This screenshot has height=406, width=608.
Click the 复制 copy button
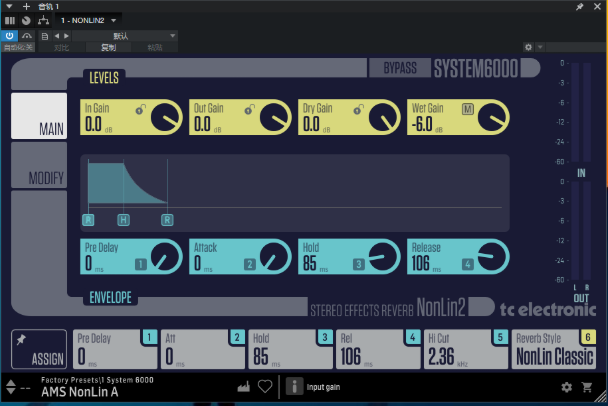tap(108, 47)
